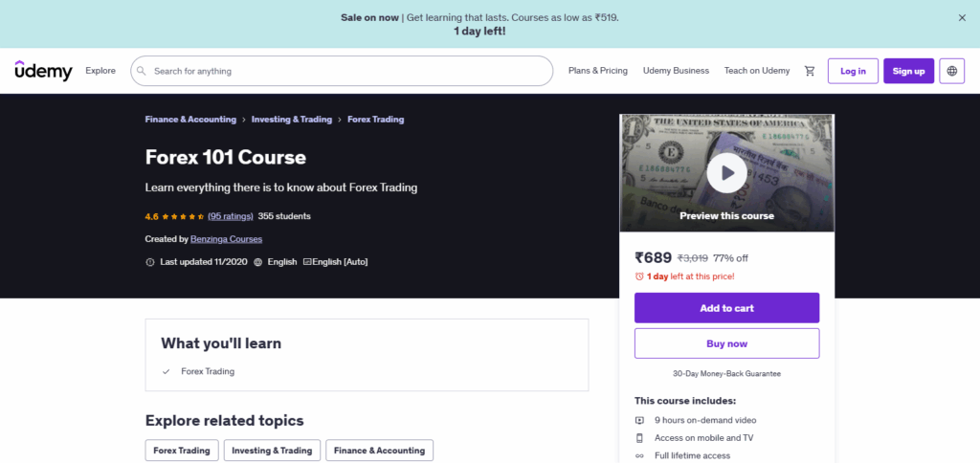Play the course preview video
Screen dimensions: 980x463
[x=727, y=172]
